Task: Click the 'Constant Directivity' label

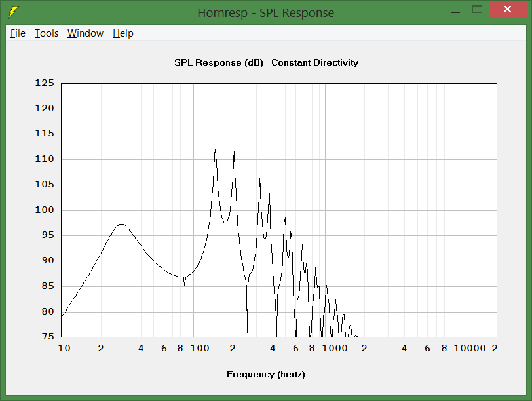Action: 315,62
